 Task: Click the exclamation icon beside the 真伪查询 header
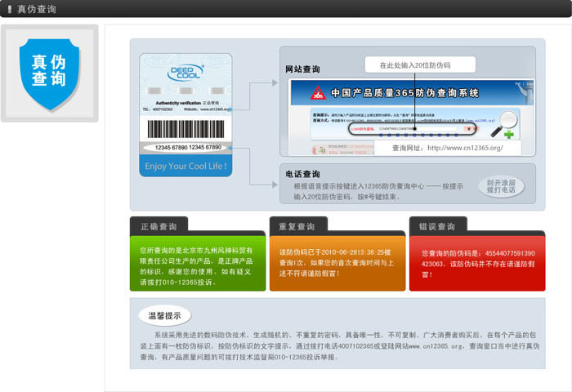[x=8, y=9]
